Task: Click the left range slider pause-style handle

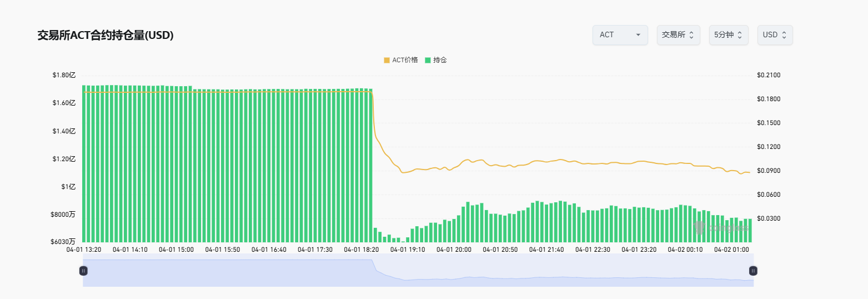Action: (x=83, y=271)
